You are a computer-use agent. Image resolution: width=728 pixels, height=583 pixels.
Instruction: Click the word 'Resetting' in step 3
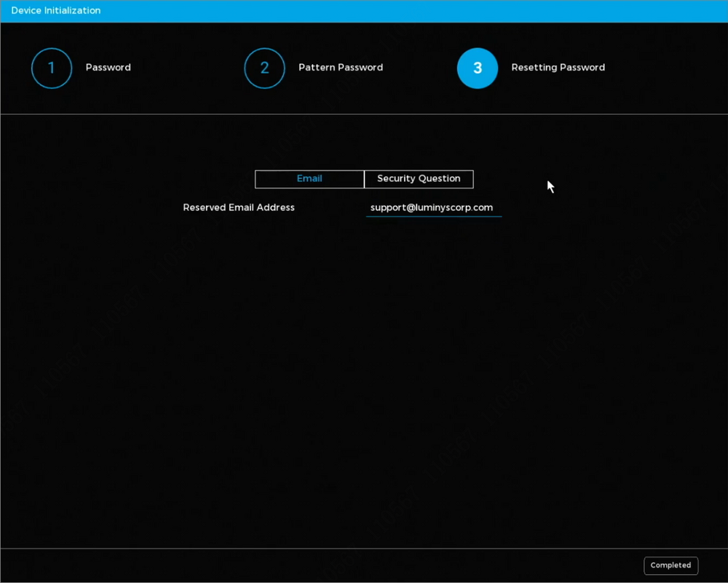coord(534,68)
